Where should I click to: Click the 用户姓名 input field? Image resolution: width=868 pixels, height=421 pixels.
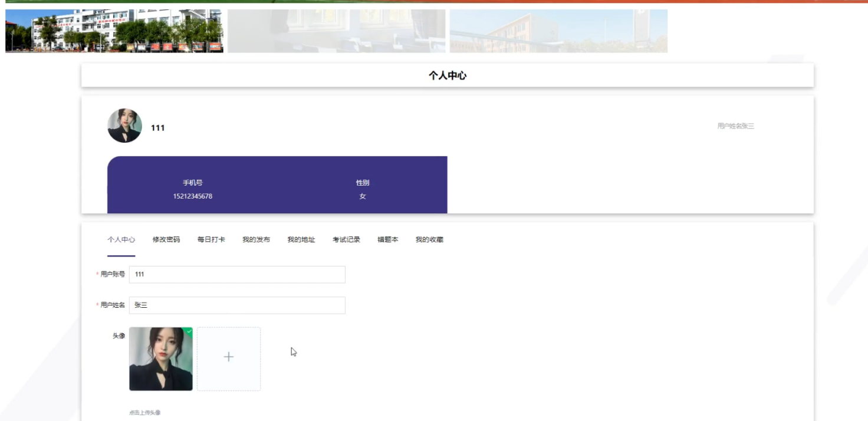[237, 305]
